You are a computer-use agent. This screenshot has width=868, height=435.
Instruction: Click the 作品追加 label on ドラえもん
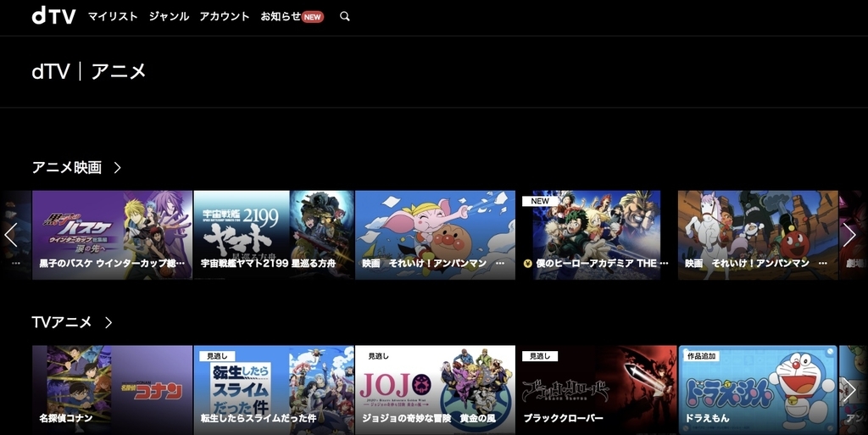[x=701, y=356]
